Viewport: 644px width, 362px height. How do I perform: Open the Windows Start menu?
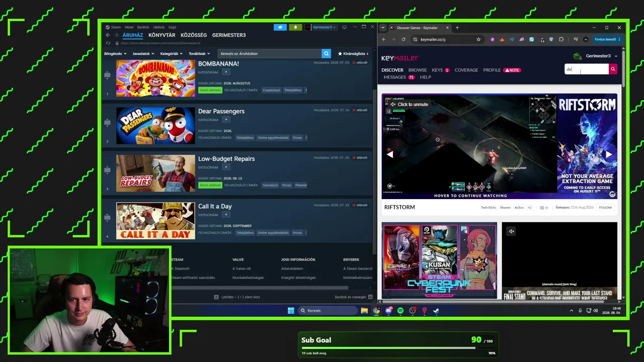click(x=291, y=311)
